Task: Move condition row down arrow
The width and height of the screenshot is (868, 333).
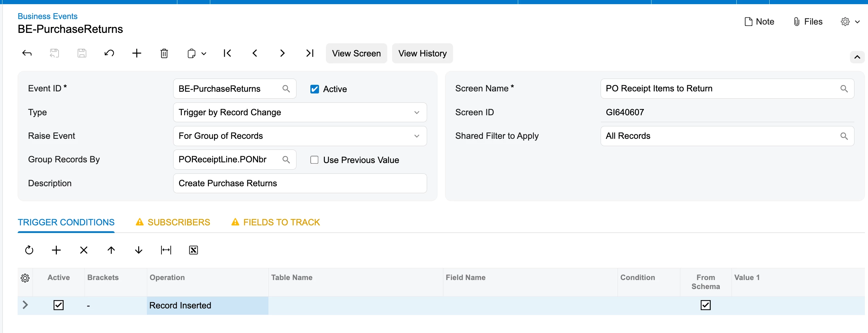Action: tap(139, 250)
